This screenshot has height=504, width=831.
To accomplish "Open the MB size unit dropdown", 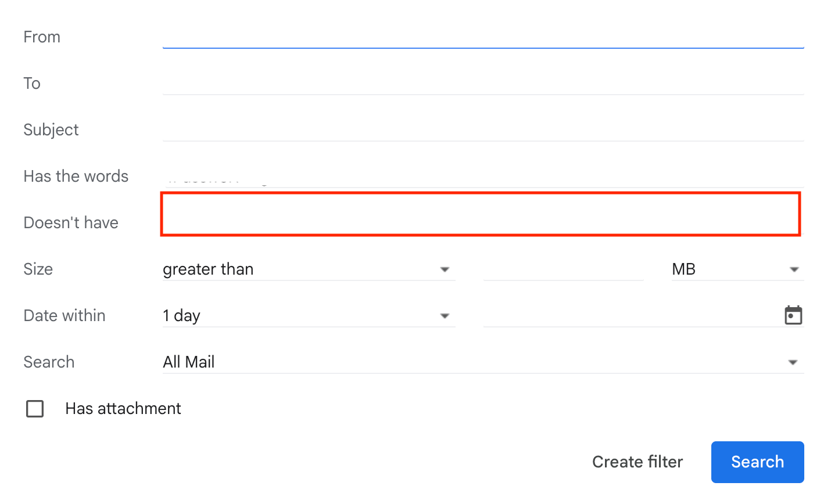I will click(737, 269).
